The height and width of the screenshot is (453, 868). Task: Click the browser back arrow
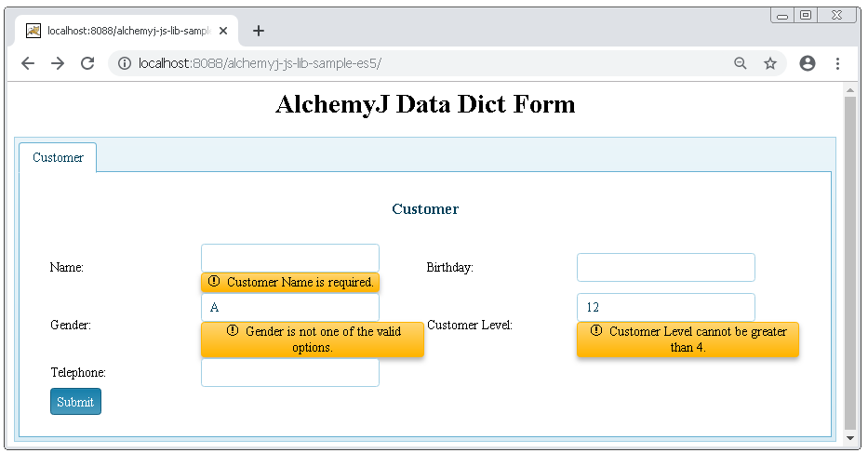coord(28,63)
